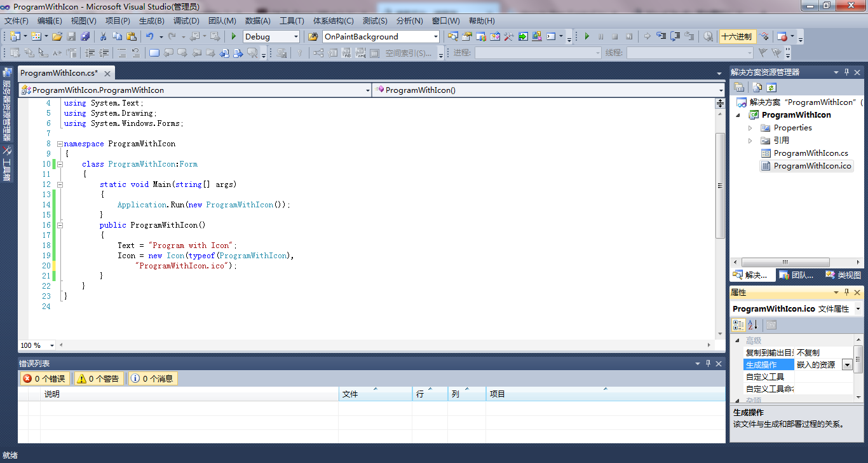Image resolution: width=868 pixels, height=463 pixels.
Task: Toggle the 0 个消息 filter
Action: [x=152, y=378]
